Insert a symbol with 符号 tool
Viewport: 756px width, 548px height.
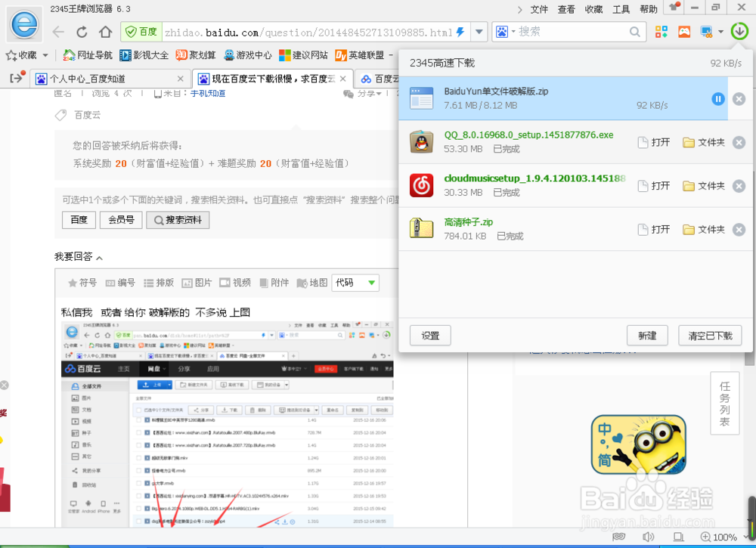click(82, 283)
